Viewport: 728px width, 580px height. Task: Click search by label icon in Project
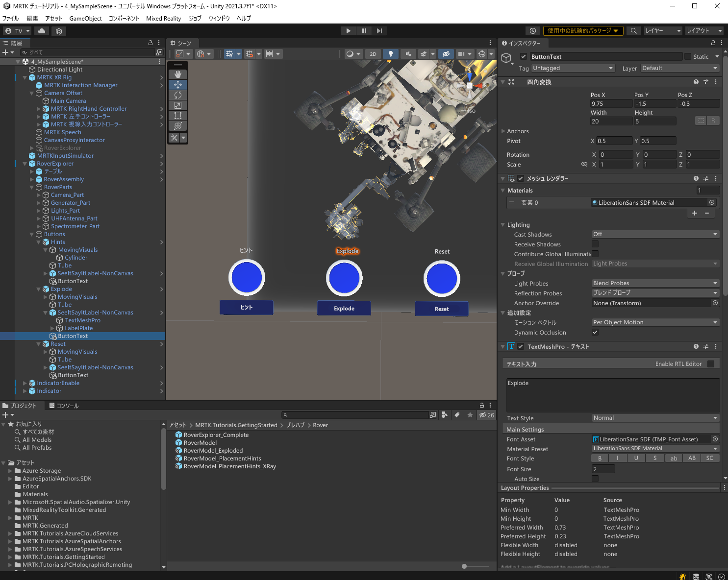click(x=457, y=415)
